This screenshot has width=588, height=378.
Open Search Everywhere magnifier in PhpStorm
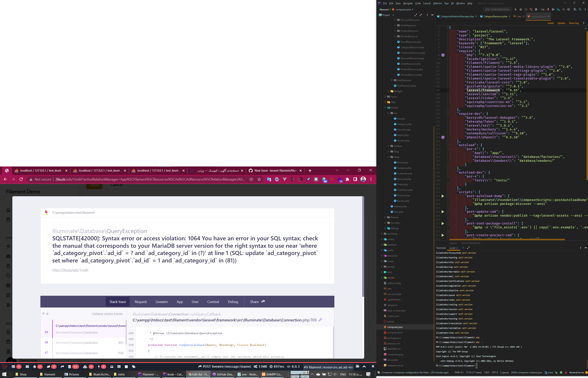coord(580,9)
